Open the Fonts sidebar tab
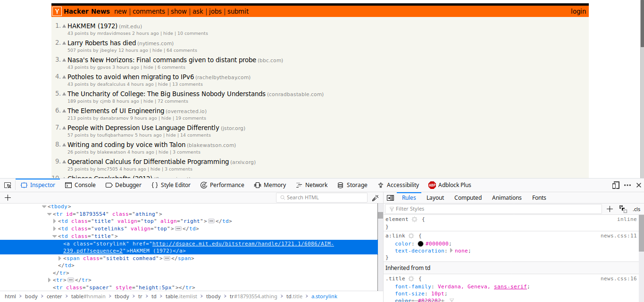644x302 pixels. point(539,198)
